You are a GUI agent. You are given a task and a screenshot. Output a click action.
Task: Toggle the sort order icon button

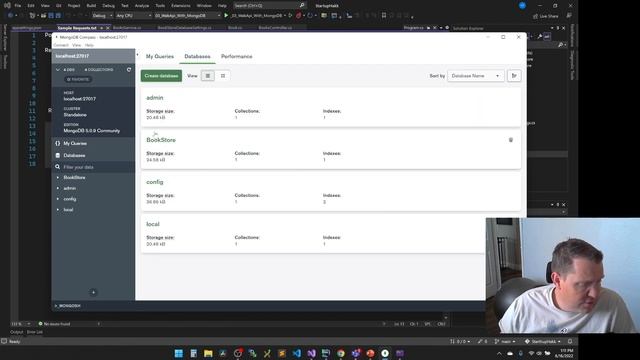point(514,76)
